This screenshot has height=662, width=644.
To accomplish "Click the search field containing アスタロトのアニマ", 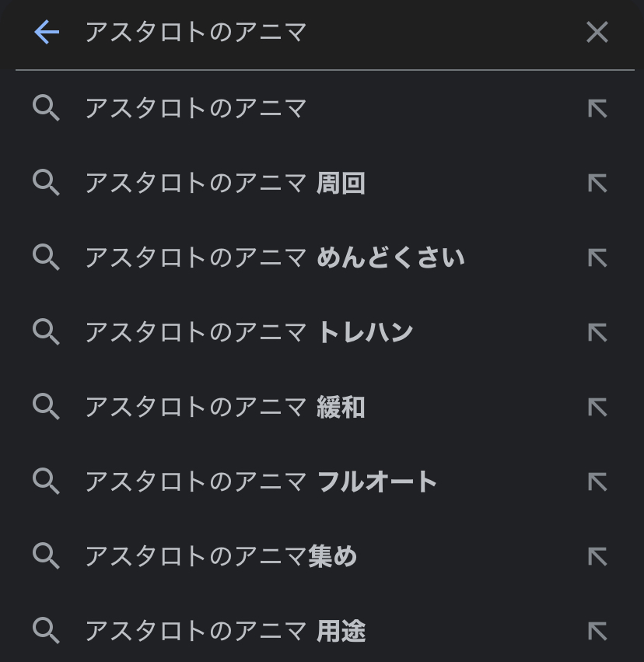I will pyautogui.click(x=311, y=32).
